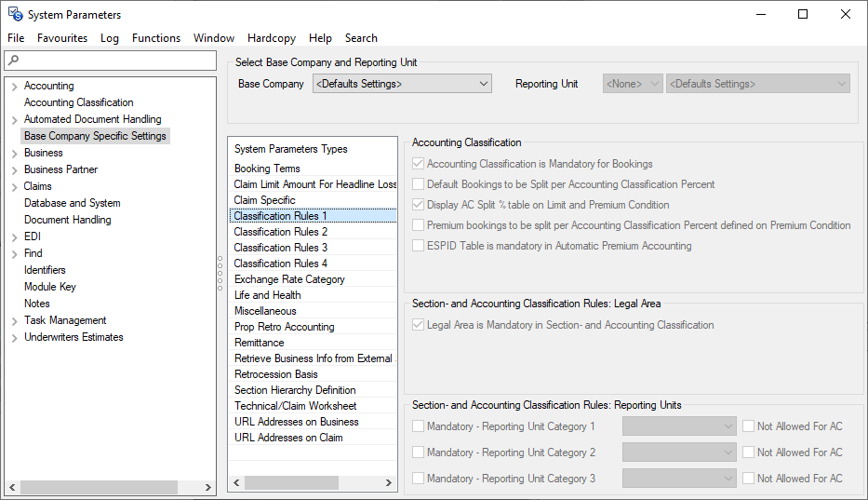The height and width of the screenshot is (500, 868).
Task: Open the Functions menu
Action: pyautogui.click(x=155, y=38)
